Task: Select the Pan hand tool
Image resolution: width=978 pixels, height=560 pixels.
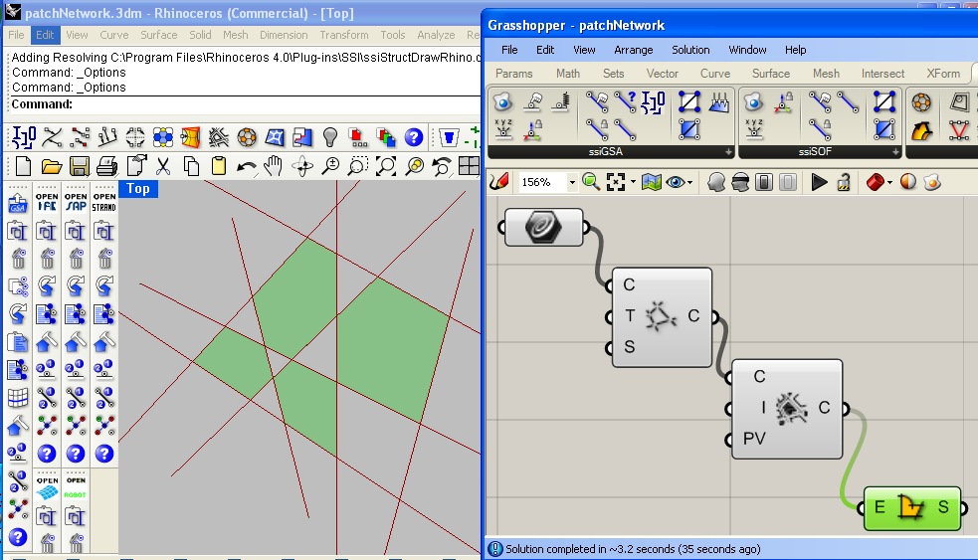Action: [273, 166]
